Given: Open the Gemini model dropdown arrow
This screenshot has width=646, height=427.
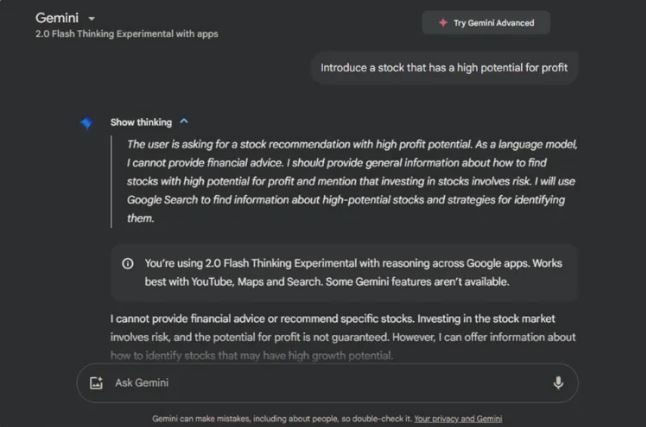Looking at the screenshot, I should 92,19.
